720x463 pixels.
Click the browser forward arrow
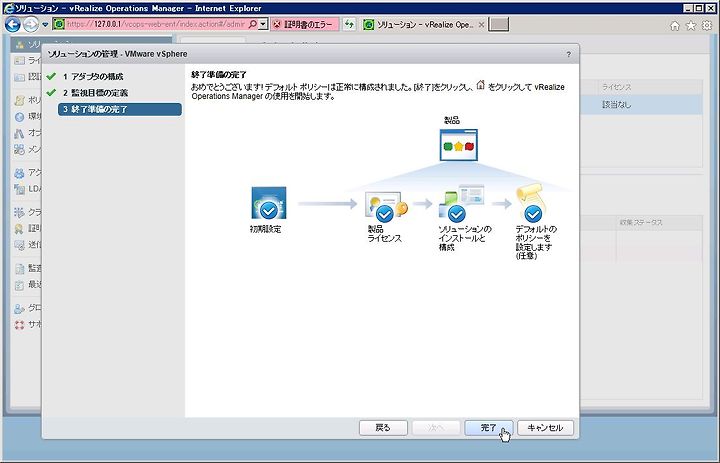tap(31, 24)
